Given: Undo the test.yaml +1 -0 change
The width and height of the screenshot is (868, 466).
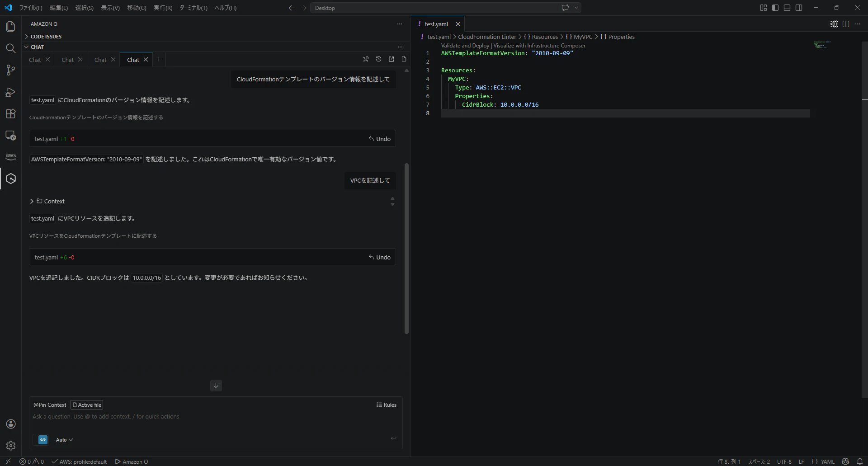Looking at the screenshot, I should coord(380,139).
